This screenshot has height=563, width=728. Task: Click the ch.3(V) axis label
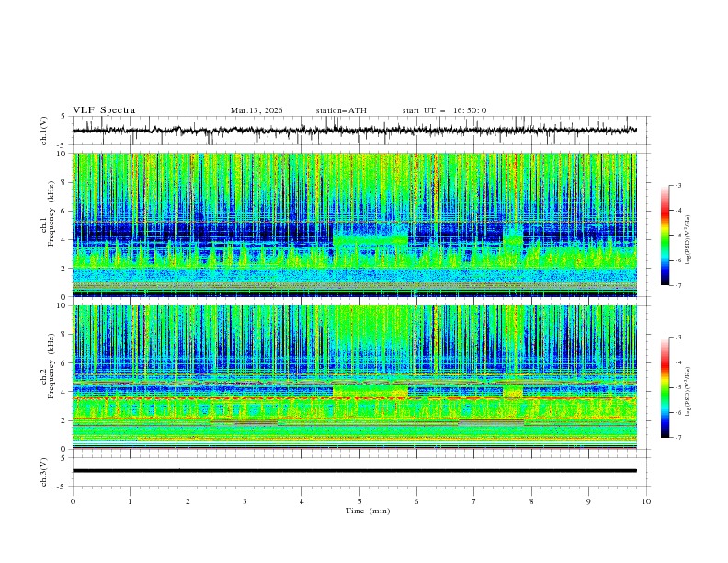45,471
